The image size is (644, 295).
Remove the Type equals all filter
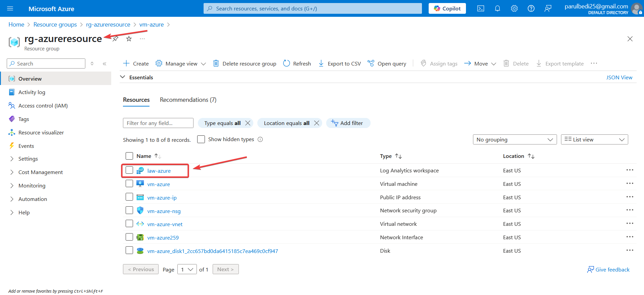pyautogui.click(x=248, y=123)
